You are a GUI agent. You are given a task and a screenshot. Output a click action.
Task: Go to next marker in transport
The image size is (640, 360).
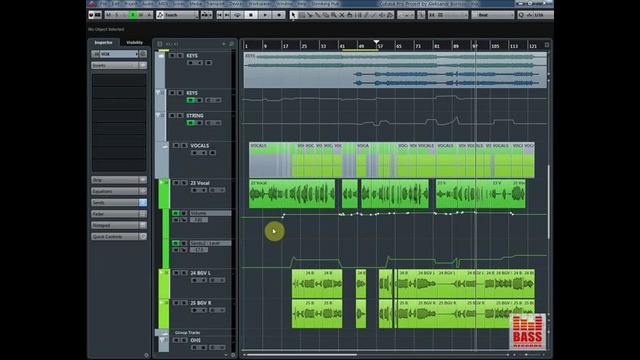227,15
